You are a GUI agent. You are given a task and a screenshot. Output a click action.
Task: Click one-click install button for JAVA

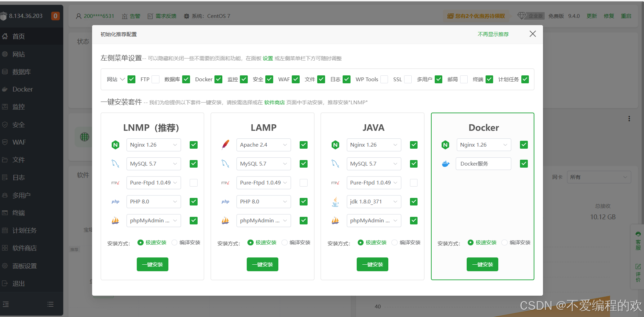(373, 264)
